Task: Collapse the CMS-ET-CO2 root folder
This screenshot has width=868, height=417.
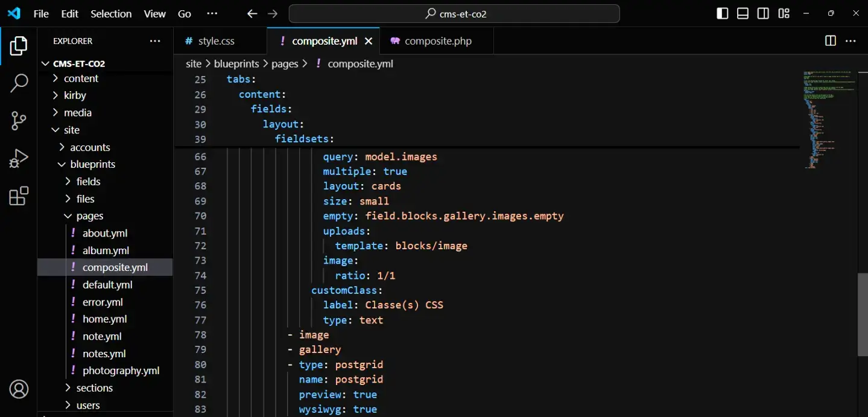Action: [x=106, y=63]
